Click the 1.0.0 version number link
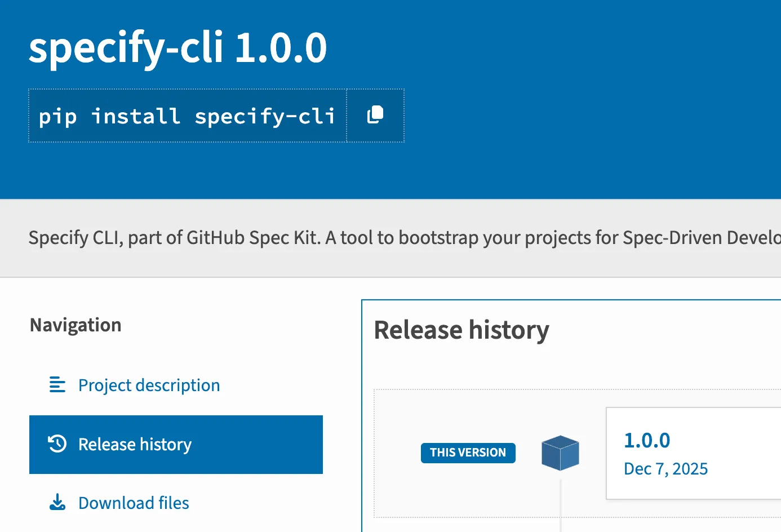 pyautogui.click(x=647, y=440)
